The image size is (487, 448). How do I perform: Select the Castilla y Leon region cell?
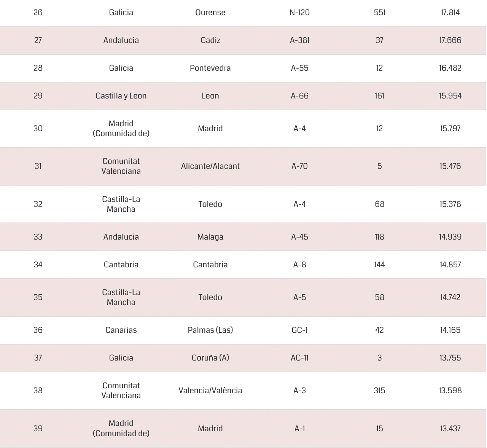coord(121,96)
